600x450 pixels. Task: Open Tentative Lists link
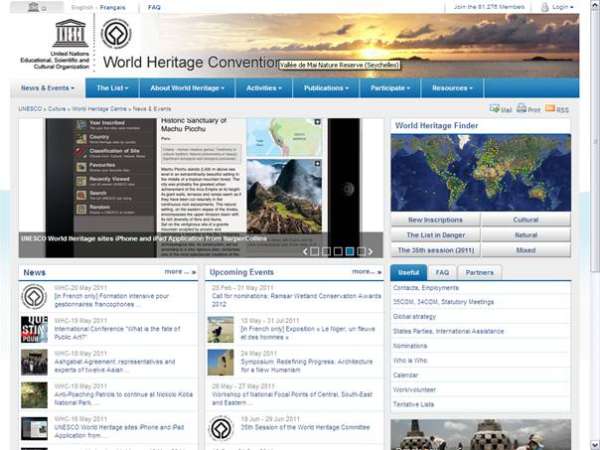click(x=413, y=404)
